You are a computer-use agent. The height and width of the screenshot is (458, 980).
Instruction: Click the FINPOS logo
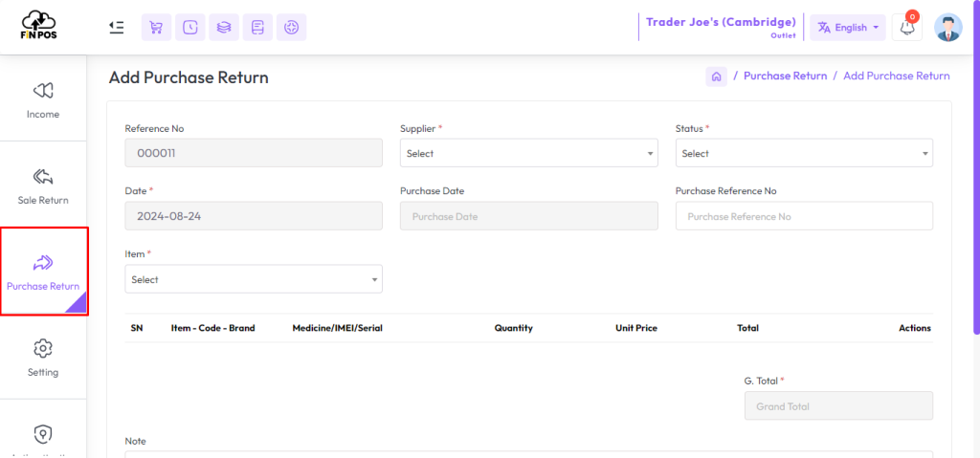[39, 27]
